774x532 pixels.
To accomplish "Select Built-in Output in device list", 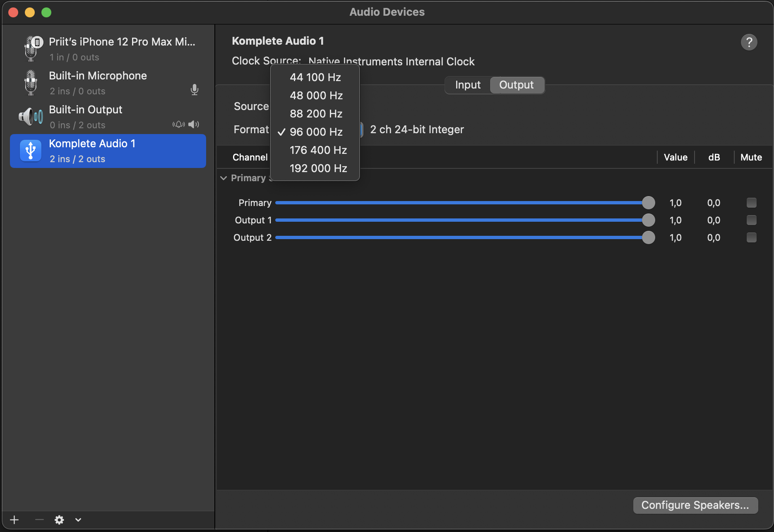I will [108, 117].
